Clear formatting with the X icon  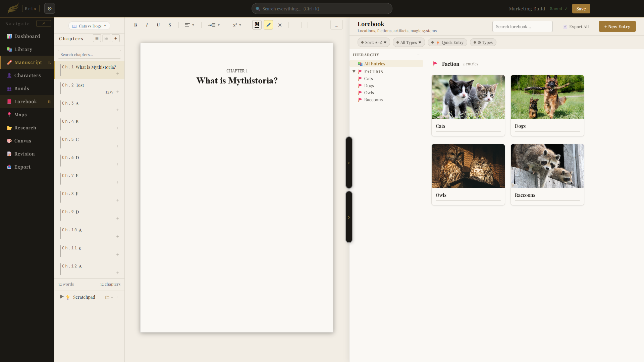click(x=280, y=25)
